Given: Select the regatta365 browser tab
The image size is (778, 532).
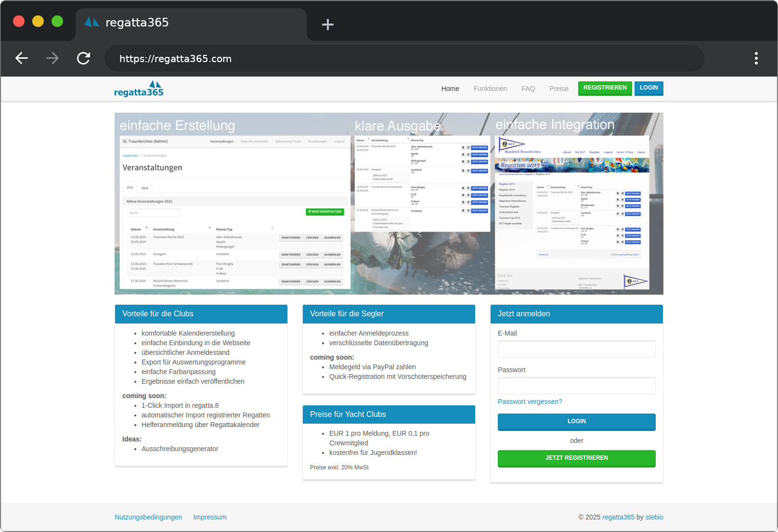Looking at the screenshot, I should pyautogui.click(x=191, y=23).
